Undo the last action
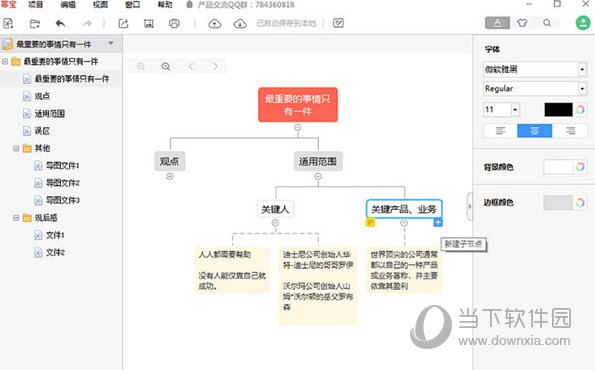 [x=60, y=24]
